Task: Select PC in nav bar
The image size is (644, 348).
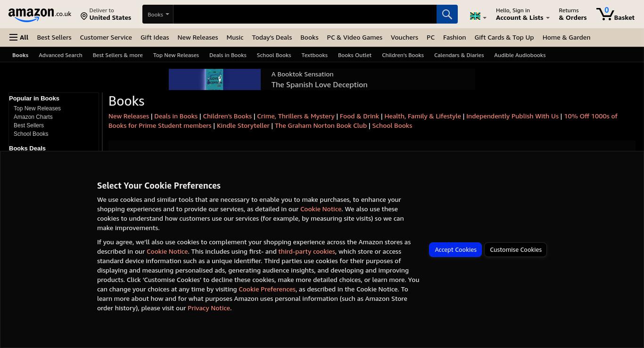Action: [x=430, y=37]
